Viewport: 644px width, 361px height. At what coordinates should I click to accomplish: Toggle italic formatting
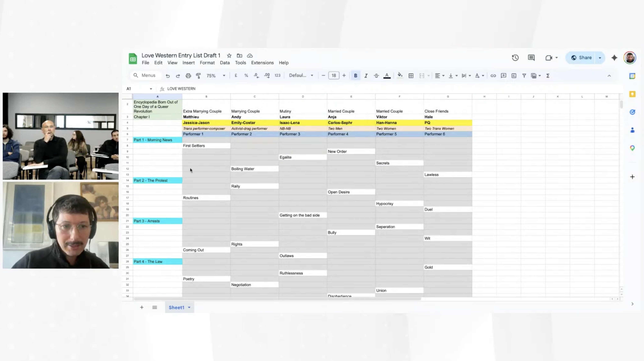(366, 76)
